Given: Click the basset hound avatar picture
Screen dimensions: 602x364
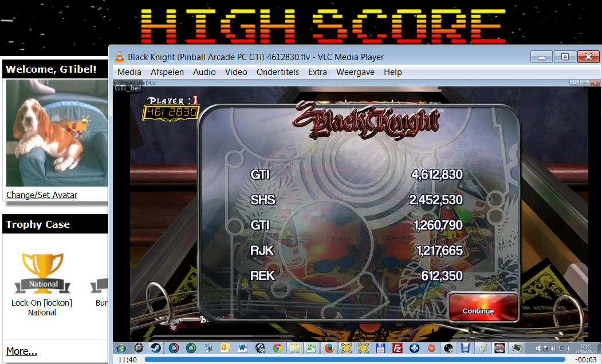Looking at the screenshot, I should (57, 133).
